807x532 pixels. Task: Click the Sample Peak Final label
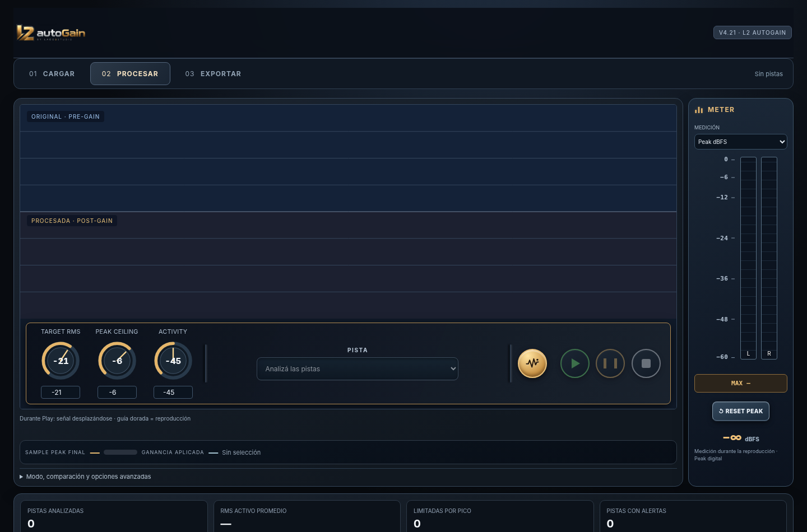[55, 452]
